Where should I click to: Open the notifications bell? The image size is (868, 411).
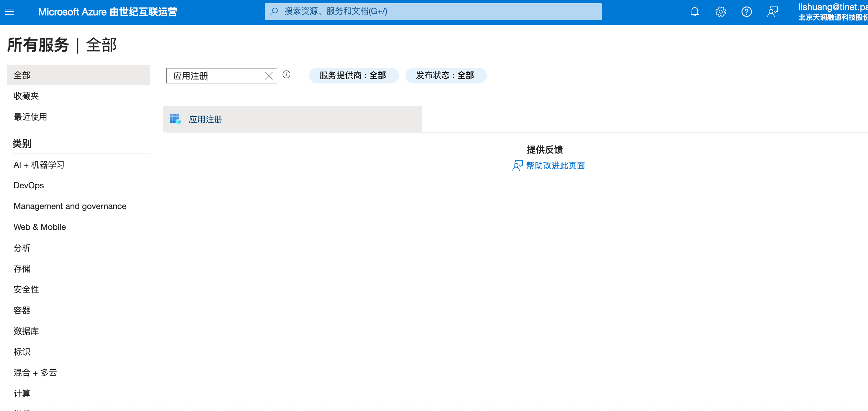tap(694, 12)
